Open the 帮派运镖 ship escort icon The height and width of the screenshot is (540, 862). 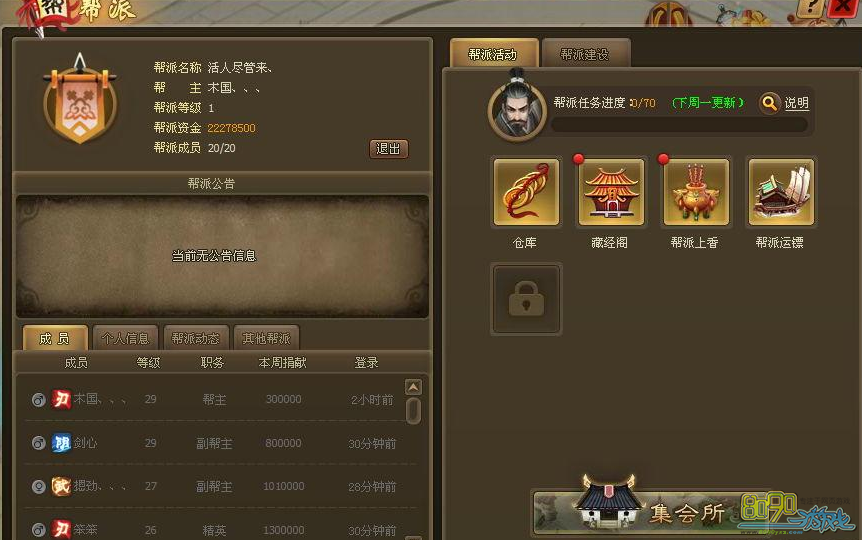point(781,192)
